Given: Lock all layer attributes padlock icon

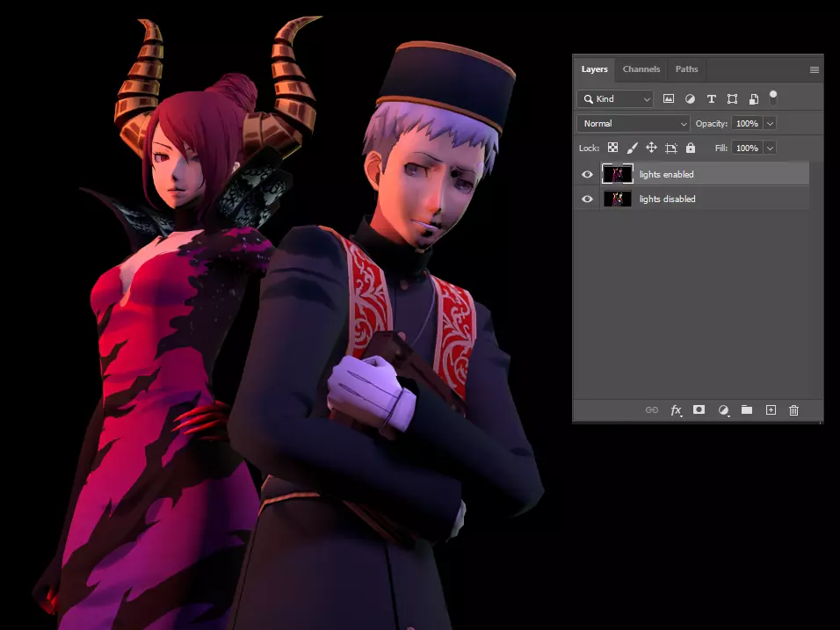Looking at the screenshot, I should click(691, 148).
